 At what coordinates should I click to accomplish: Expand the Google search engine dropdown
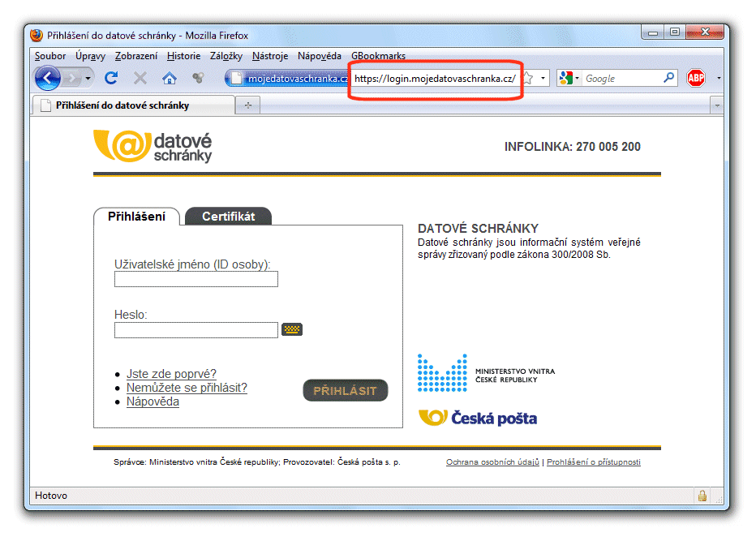(569, 78)
